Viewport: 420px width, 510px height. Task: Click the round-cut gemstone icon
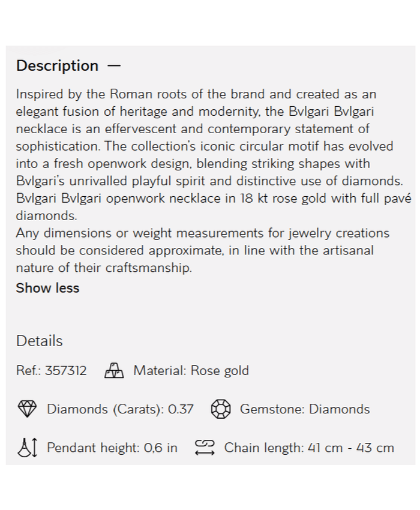tap(221, 409)
